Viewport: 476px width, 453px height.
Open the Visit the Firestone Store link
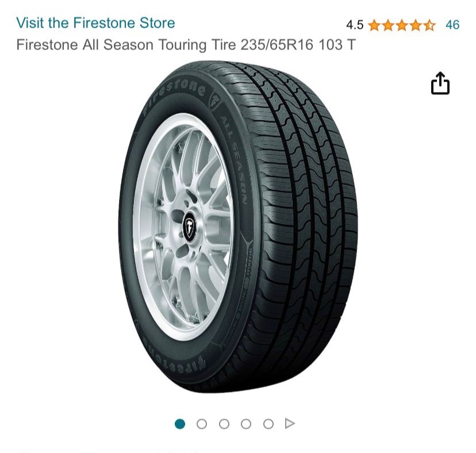click(x=95, y=23)
